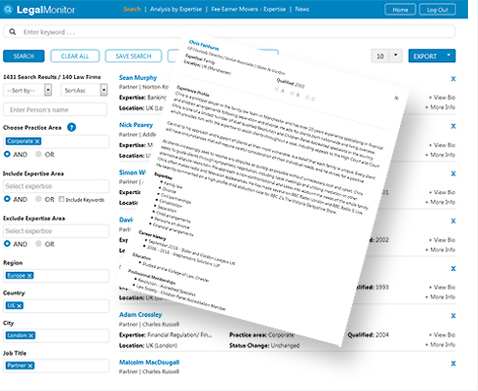Screen dimensions: 478x391
Task: Dismiss Malcolm MacDougall result with X
Action: pyautogui.click(x=453, y=363)
